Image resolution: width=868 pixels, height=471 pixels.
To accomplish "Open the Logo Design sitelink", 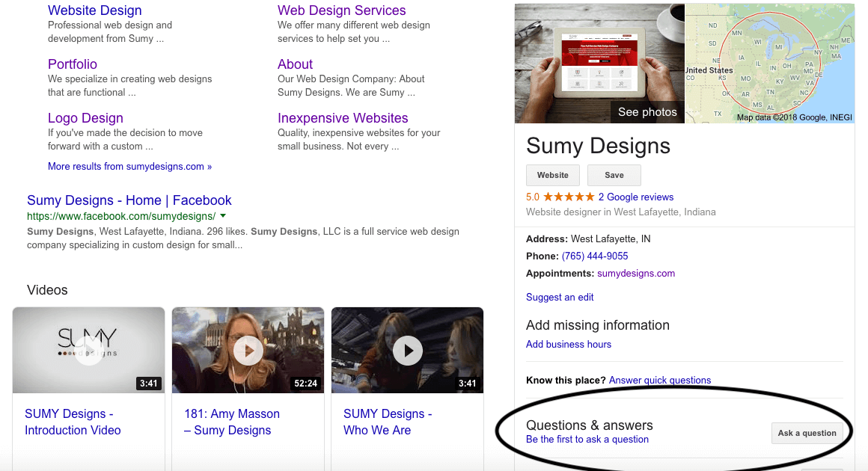I will click(x=85, y=118).
